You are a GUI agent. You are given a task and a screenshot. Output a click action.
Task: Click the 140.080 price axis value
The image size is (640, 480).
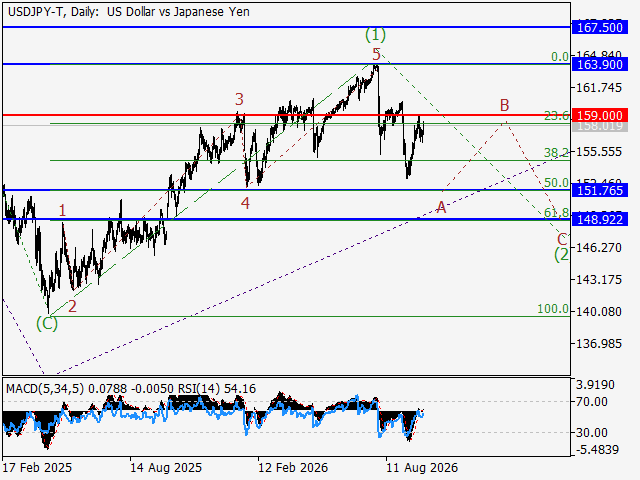point(599,312)
